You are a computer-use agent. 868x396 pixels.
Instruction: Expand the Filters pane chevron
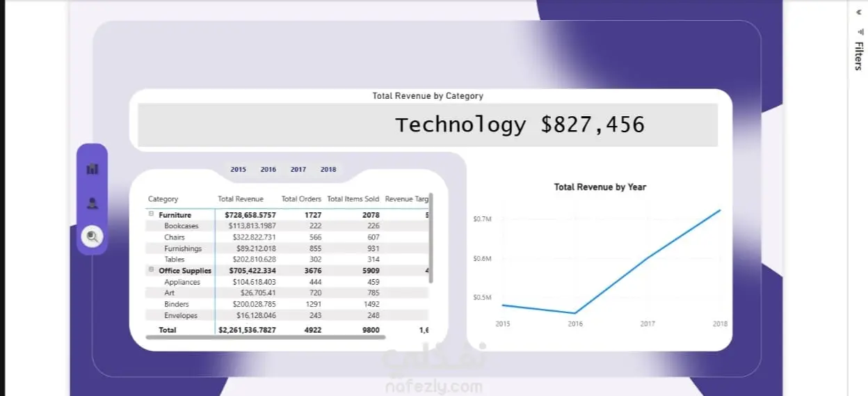click(858, 11)
